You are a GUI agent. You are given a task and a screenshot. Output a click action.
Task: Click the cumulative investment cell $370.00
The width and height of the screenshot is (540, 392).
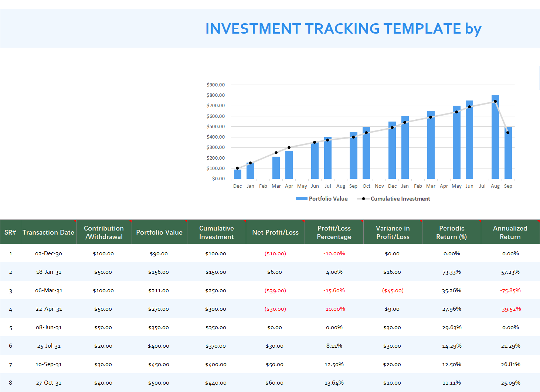coord(216,346)
